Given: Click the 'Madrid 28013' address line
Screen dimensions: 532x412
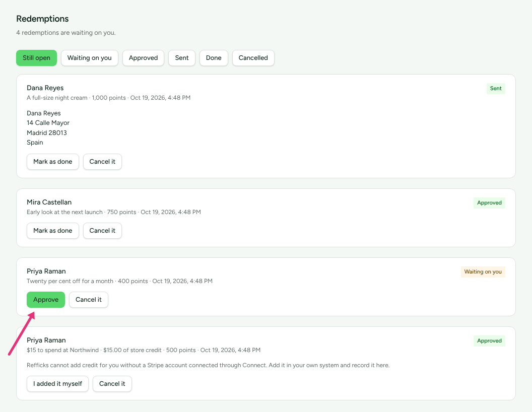Looking at the screenshot, I should 47,133.
